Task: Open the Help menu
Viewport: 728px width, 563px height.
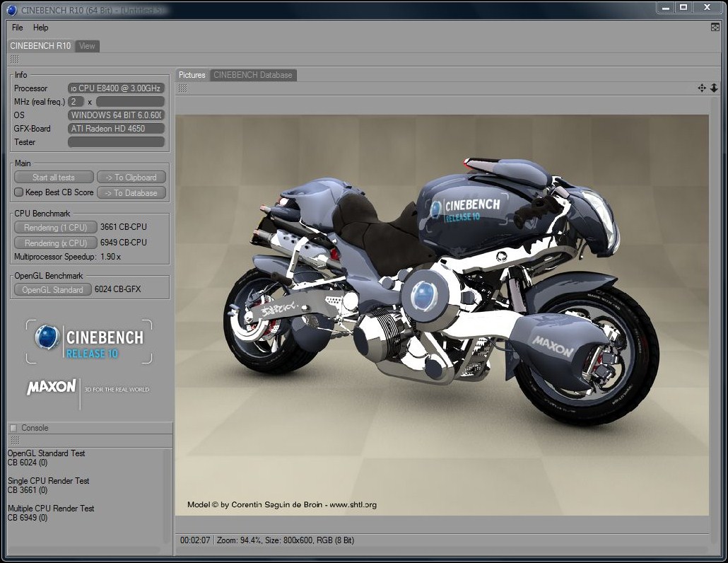Action: pyautogui.click(x=40, y=28)
